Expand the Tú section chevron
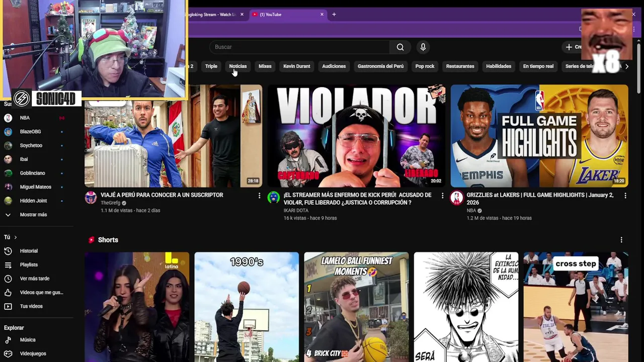 (15, 237)
